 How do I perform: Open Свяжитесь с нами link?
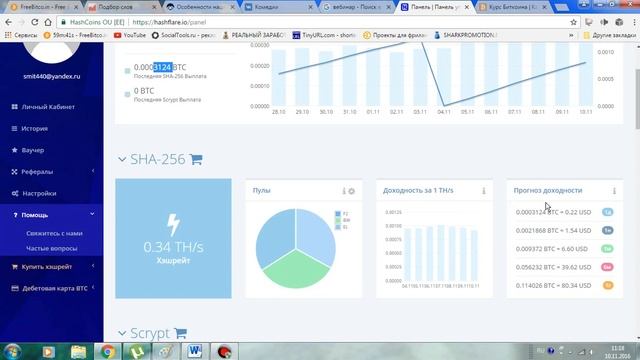pos(54,233)
